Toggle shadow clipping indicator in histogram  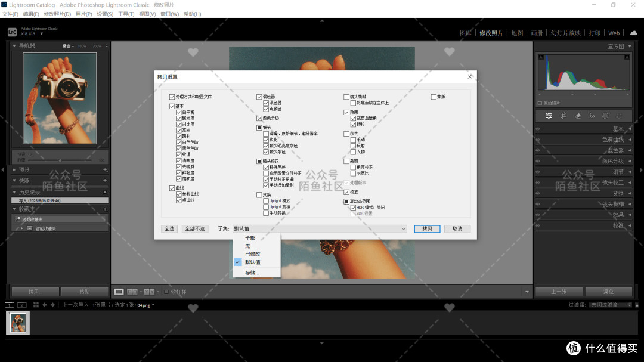point(541,57)
